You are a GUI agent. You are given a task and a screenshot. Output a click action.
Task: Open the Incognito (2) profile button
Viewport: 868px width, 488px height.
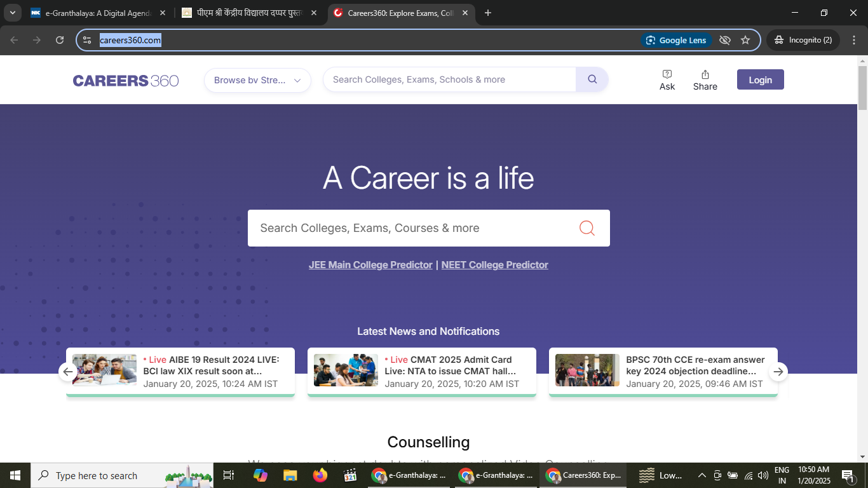[803, 40]
